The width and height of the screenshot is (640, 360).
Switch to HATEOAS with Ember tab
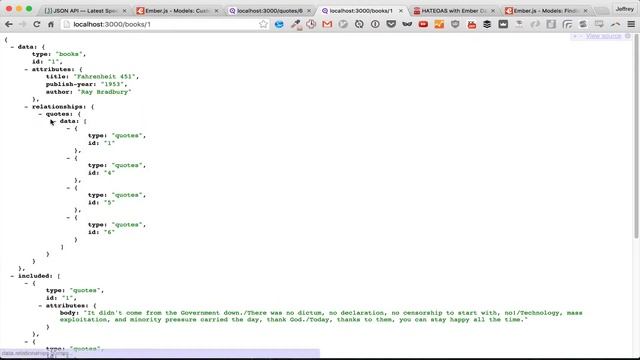click(454, 11)
